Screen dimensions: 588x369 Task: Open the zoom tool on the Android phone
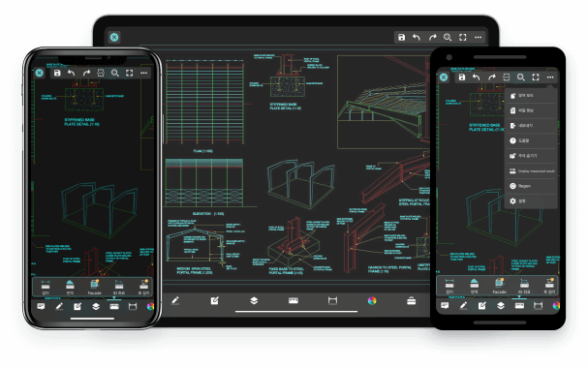tap(521, 77)
